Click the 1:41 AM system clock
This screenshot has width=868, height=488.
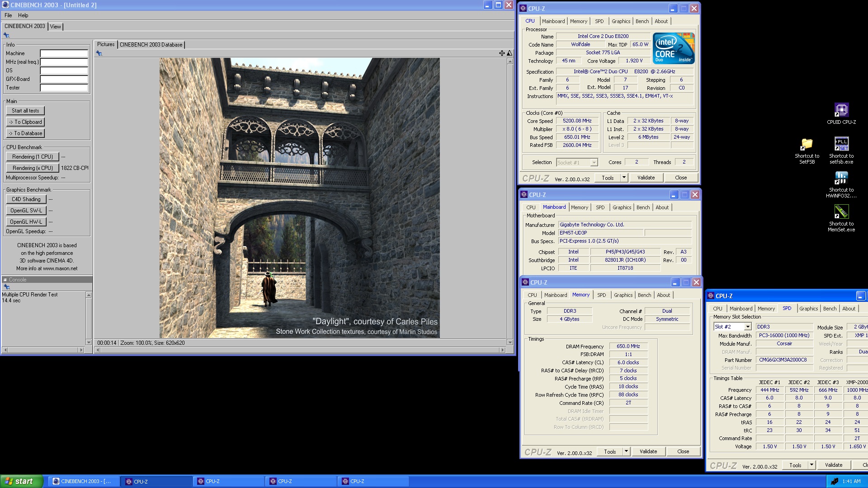[x=851, y=481]
